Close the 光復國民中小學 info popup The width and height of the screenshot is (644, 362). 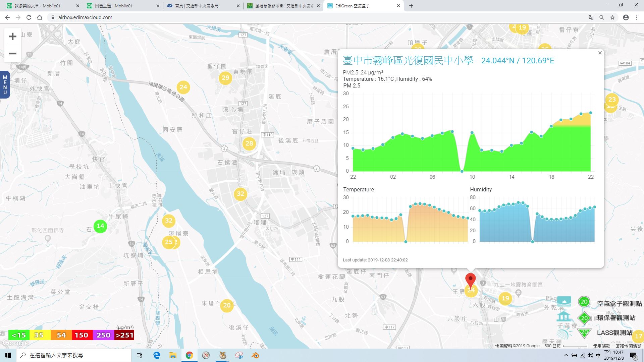point(600,53)
